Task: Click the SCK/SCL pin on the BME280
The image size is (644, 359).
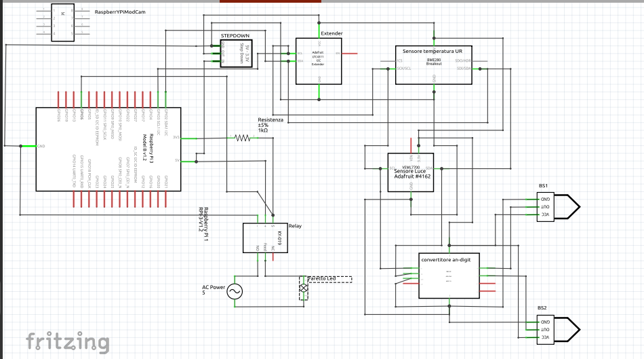Action: pyautogui.click(x=391, y=69)
